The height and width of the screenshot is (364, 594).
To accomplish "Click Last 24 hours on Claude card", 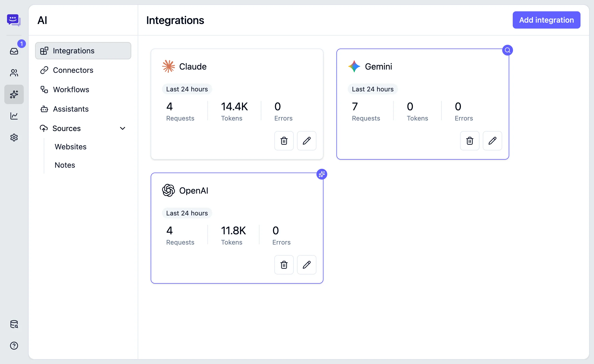I will tap(187, 89).
